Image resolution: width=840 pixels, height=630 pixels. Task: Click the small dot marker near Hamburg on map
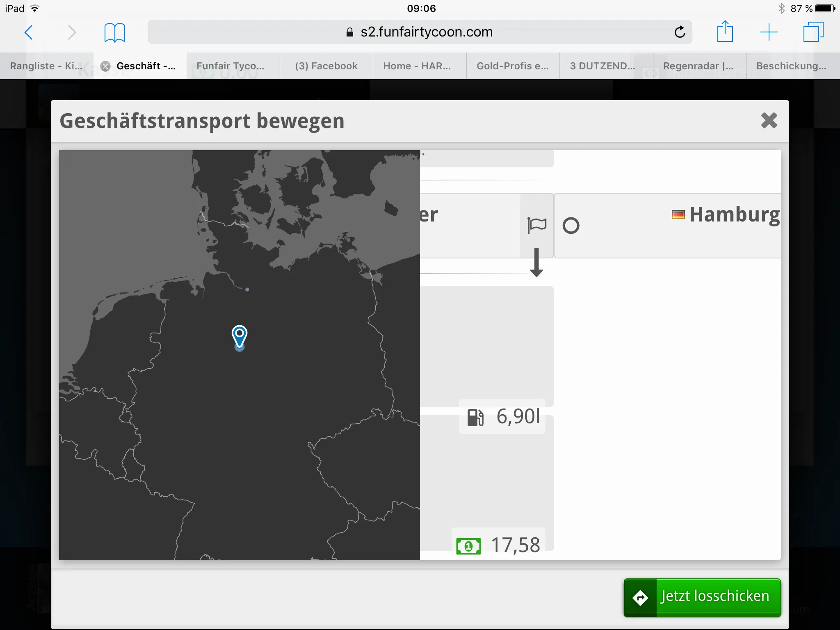247,290
